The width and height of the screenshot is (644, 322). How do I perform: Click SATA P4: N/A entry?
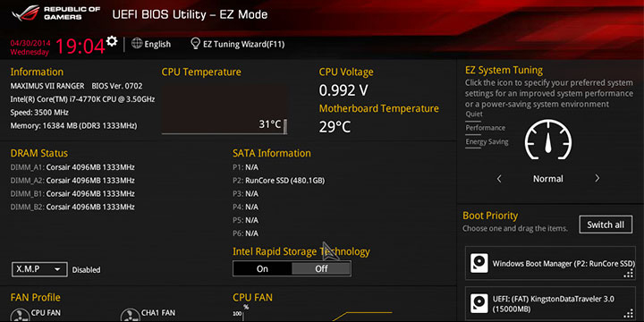click(x=246, y=207)
